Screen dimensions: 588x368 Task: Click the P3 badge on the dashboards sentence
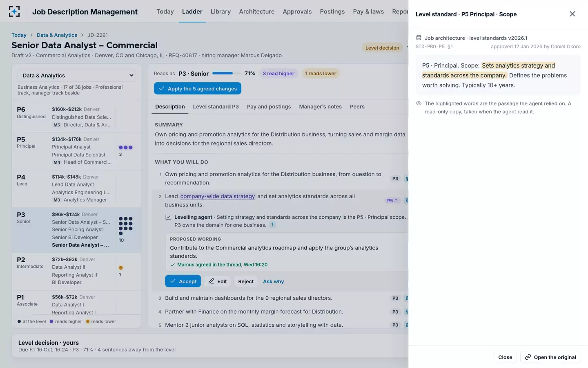395,298
